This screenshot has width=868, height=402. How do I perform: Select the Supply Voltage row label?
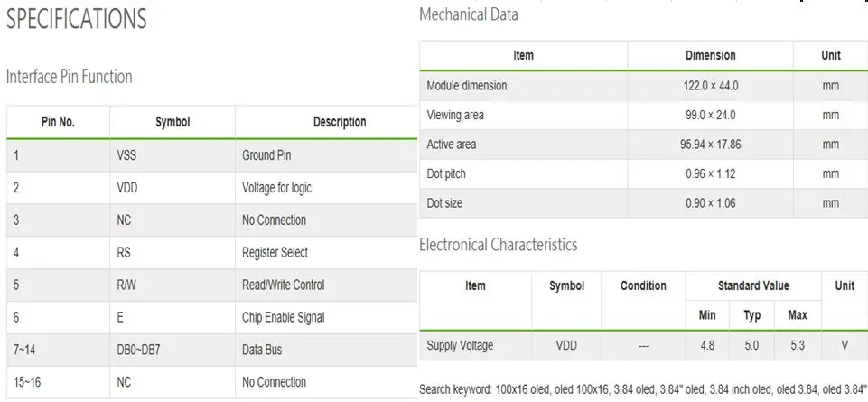[460, 345]
